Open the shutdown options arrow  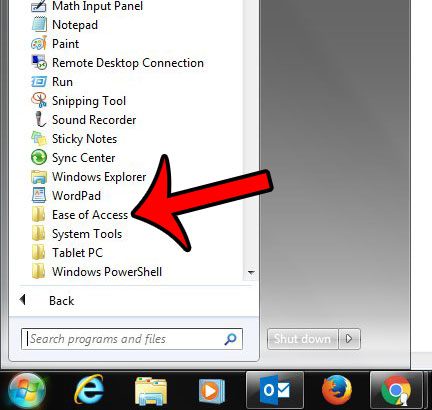[x=349, y=339]
